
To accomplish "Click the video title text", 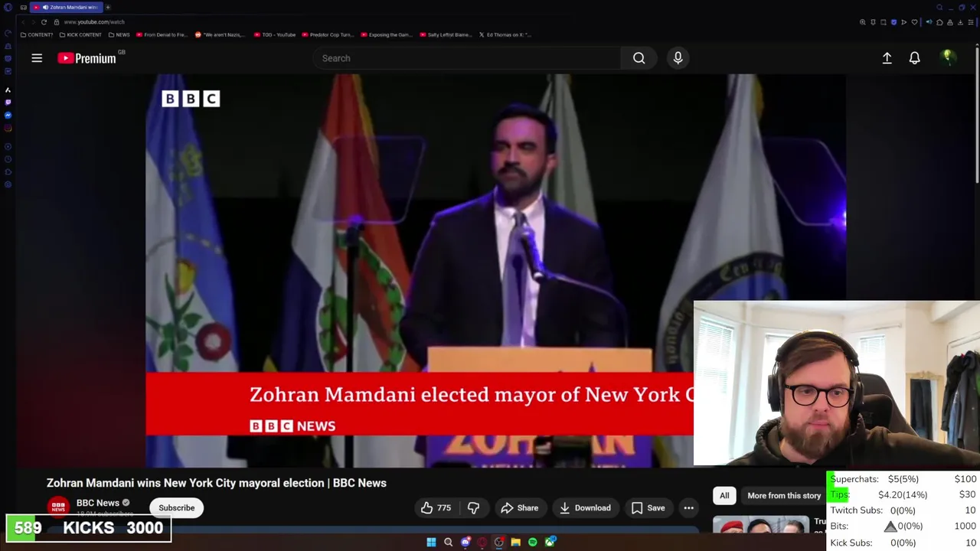I will pyautogui.click(x=217, y=483).
